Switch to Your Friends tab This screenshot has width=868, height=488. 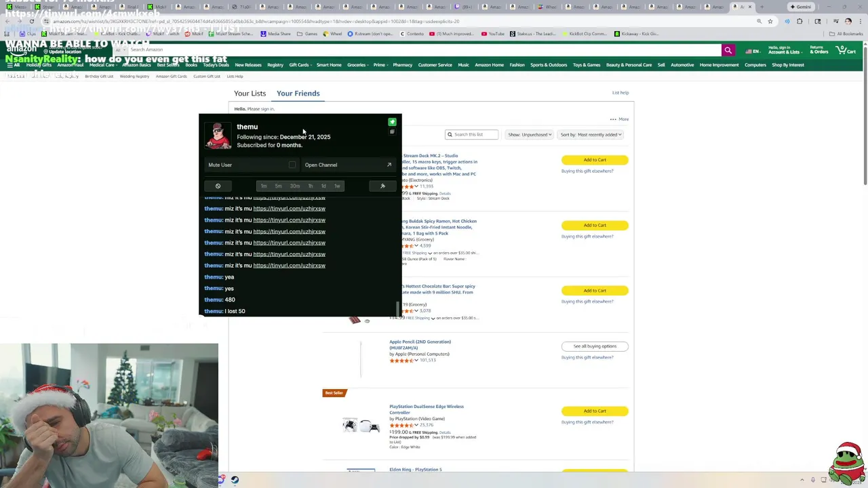point(298,94)
